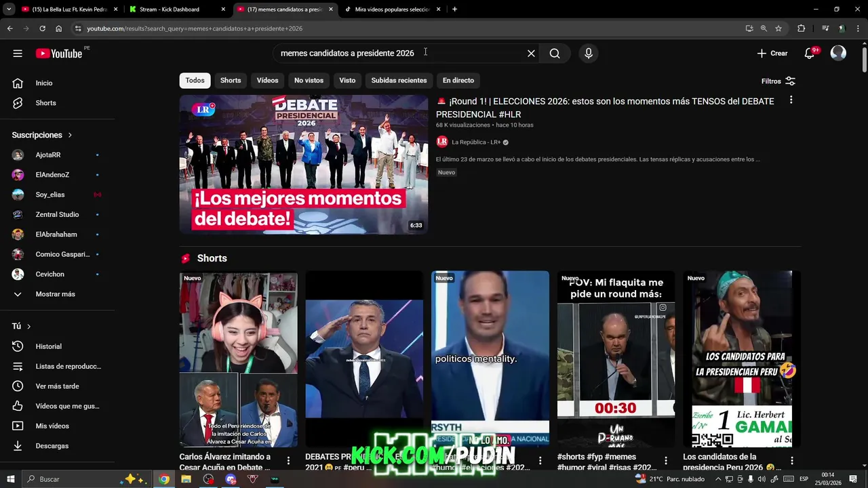Click the taskbar Buscar search box
The image size is (868, 488).
[x=85, y=479]
